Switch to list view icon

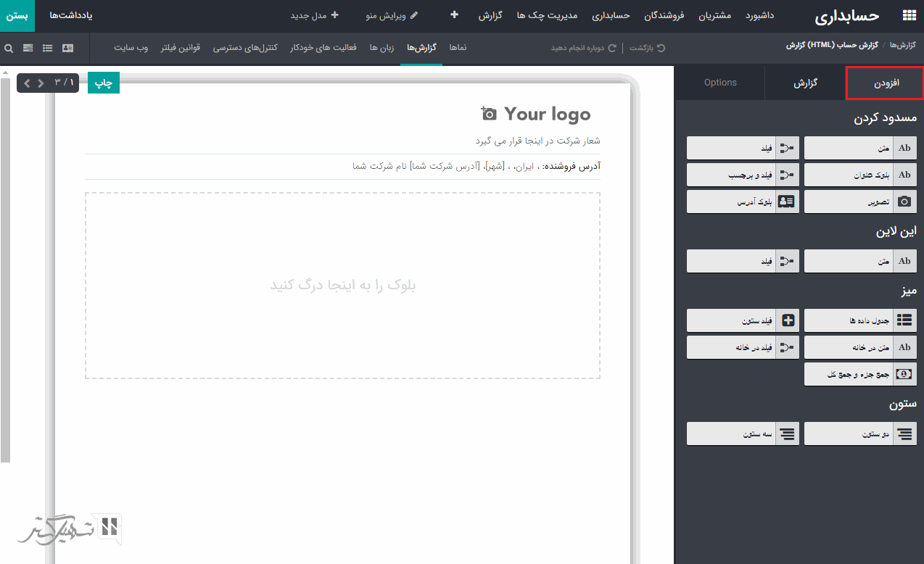point(48,48)
